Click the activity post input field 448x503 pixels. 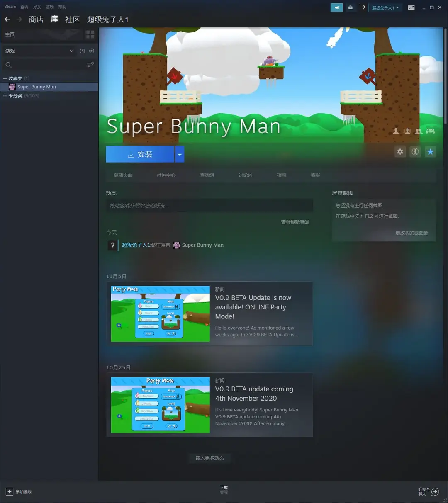coord(209,206)
